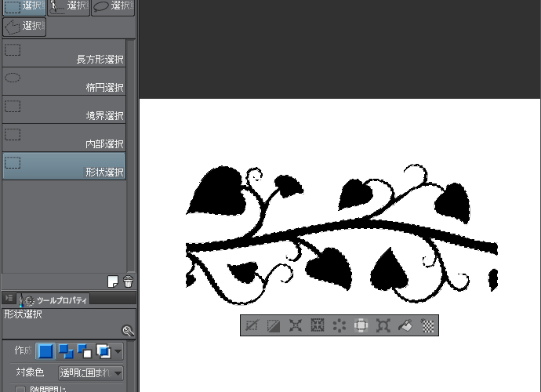Click the paint bucket fill launcher icon
Viewport: 541px width, 392px height.
[405, 325]
